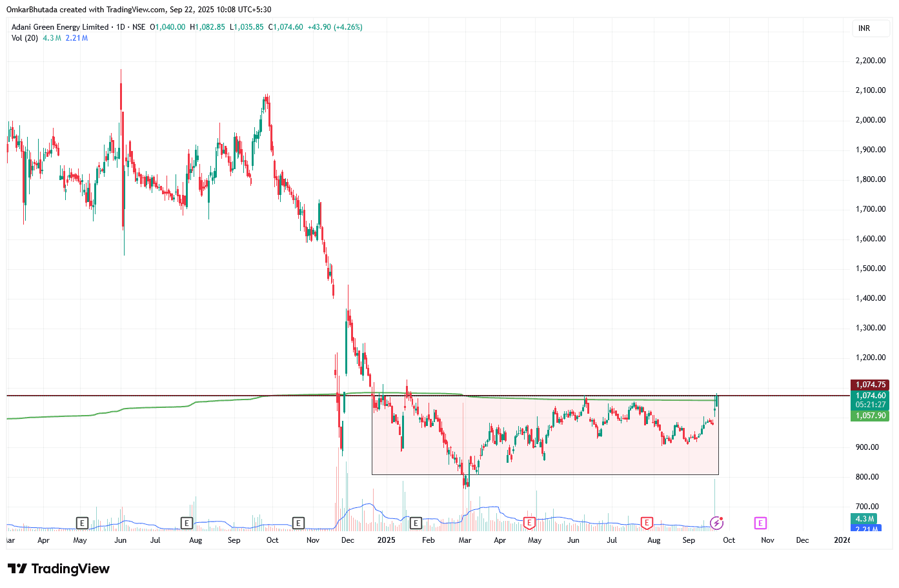
Task: Click the 2,000.00 price axis label
Action: tap(871, 120)
